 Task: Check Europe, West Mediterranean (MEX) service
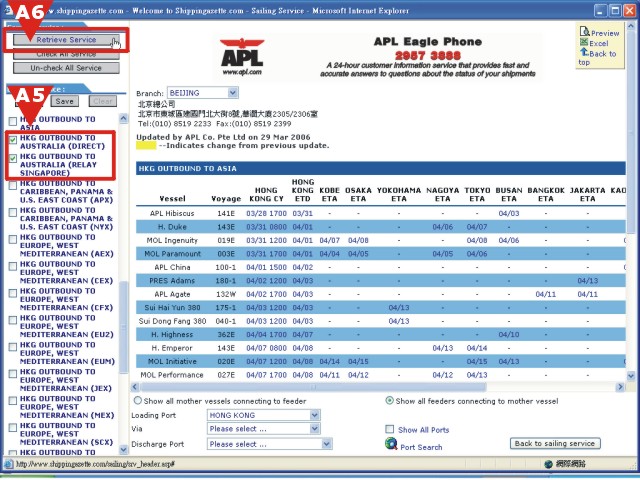point(13,401)
